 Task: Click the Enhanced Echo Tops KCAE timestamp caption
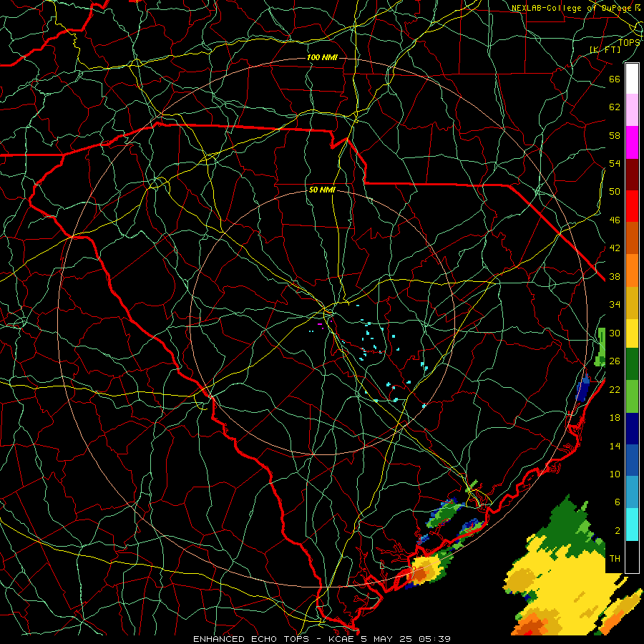[321, 639]
